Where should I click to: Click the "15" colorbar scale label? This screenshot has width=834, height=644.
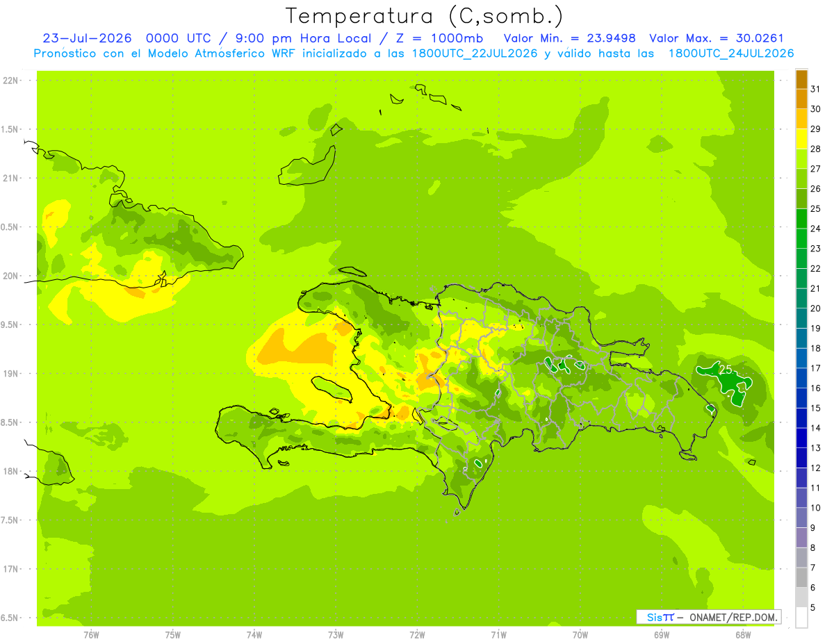[816, 408]
